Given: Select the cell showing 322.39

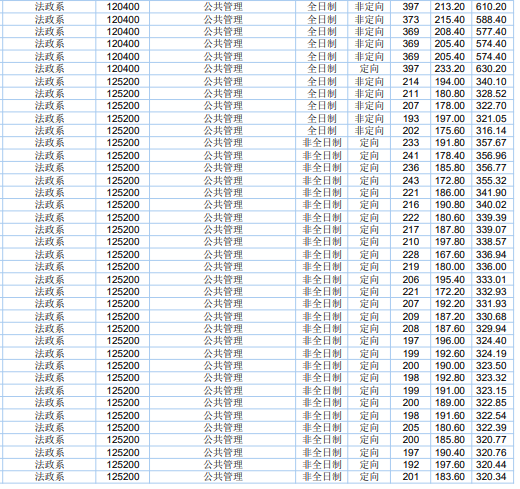Looking at the screenshot, I should point(491,427).
